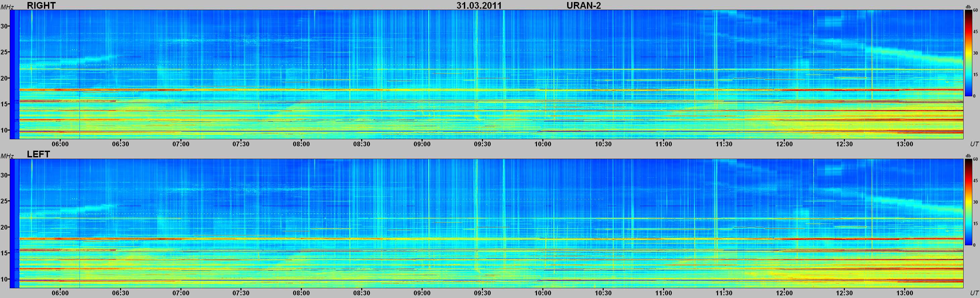Select the 10 MHz tick on LEFT panel
Screen dimensions: 980x298
(x=4, y=279)
